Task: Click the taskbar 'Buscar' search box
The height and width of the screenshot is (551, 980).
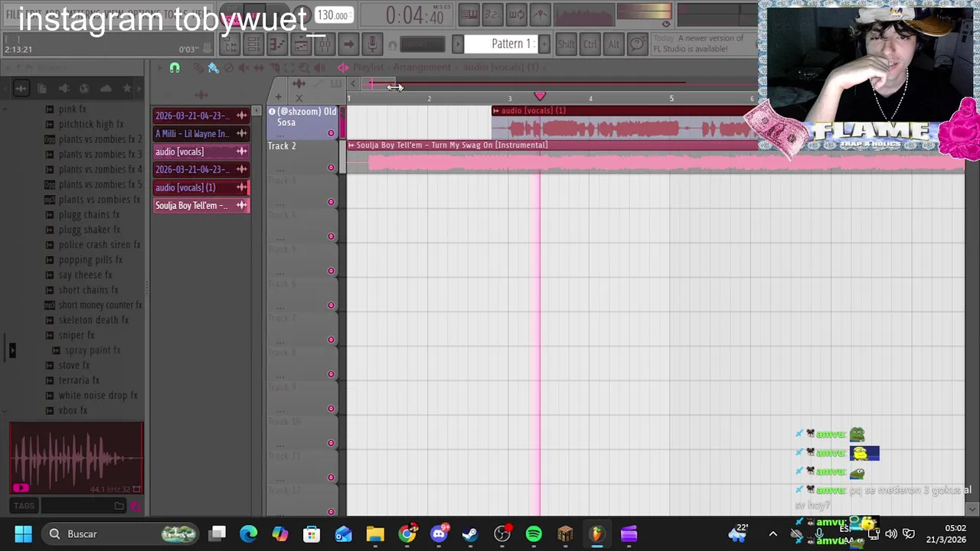Action: coord(121,533)
